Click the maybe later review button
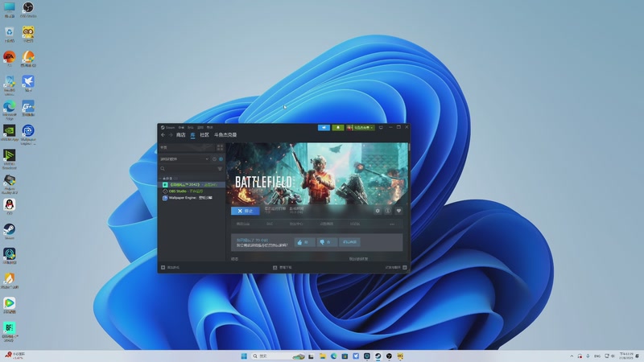This screenshot has width=644, height=362. (x=350, y=242)
